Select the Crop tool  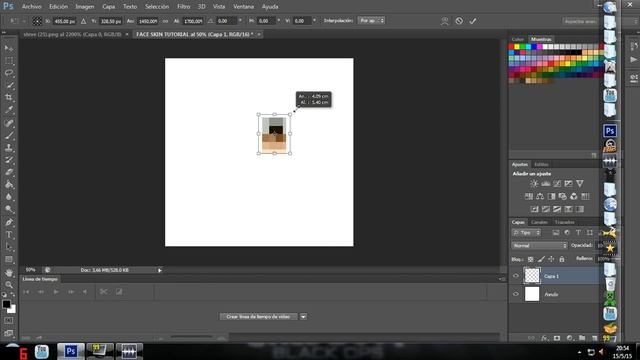pos(9,98)
